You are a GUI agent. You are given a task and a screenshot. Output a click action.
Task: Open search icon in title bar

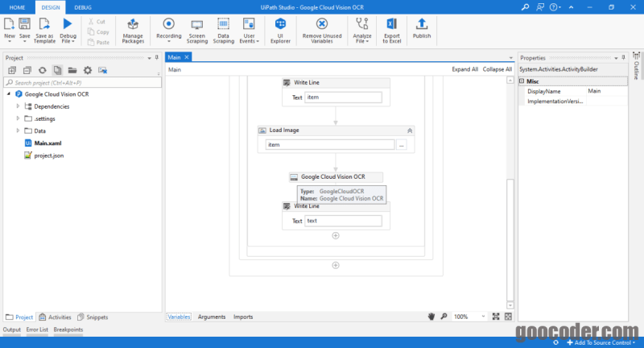click(x=525, y=7)
